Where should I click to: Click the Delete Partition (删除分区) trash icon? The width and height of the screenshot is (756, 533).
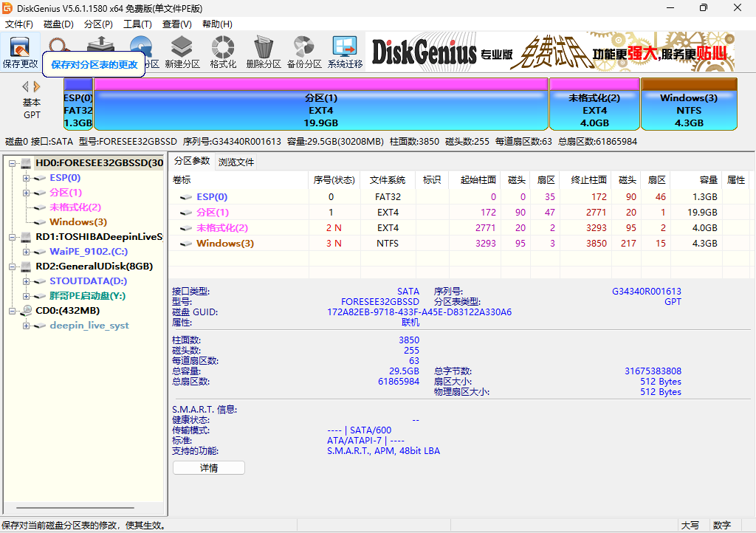[x=264, y=52]
